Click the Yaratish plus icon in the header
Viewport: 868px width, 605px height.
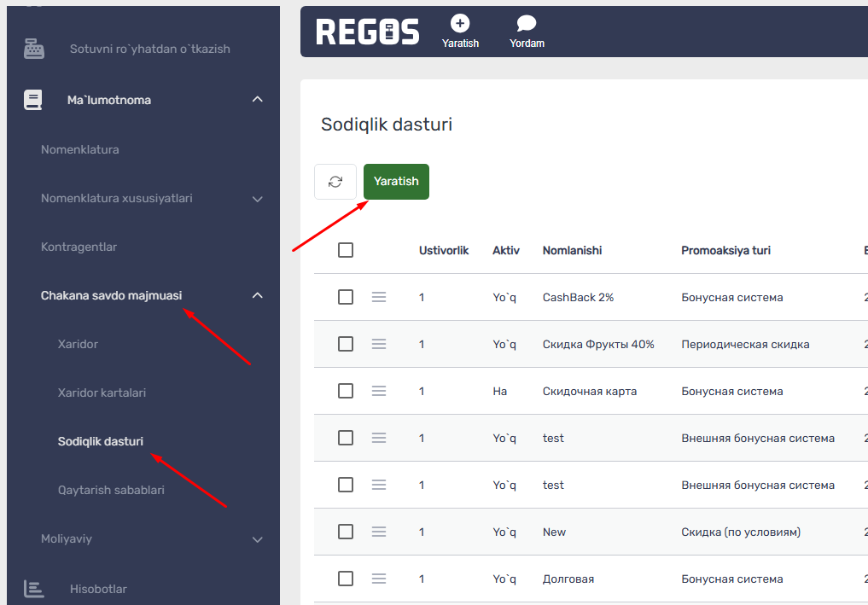460,23
